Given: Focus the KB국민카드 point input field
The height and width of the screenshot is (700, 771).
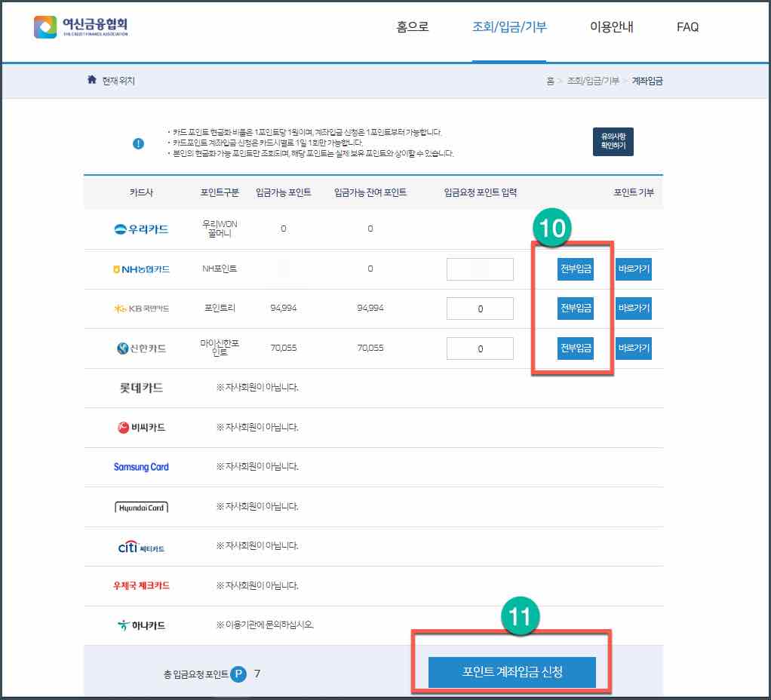Looking at the screenshot, I should [480, 309].
